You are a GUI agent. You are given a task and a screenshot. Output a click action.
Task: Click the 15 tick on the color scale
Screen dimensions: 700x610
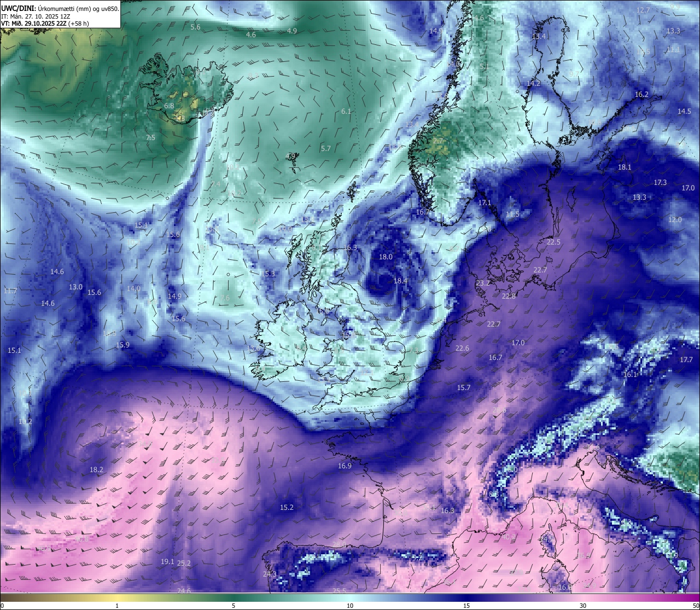[x=466, y=606]
